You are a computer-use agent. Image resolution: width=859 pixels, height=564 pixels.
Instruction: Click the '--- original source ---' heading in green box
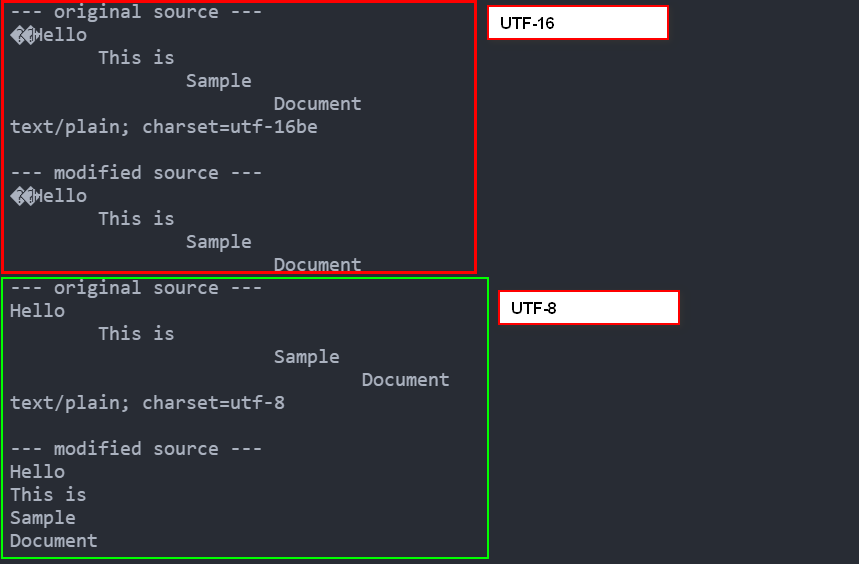click(x=136, y=288)
